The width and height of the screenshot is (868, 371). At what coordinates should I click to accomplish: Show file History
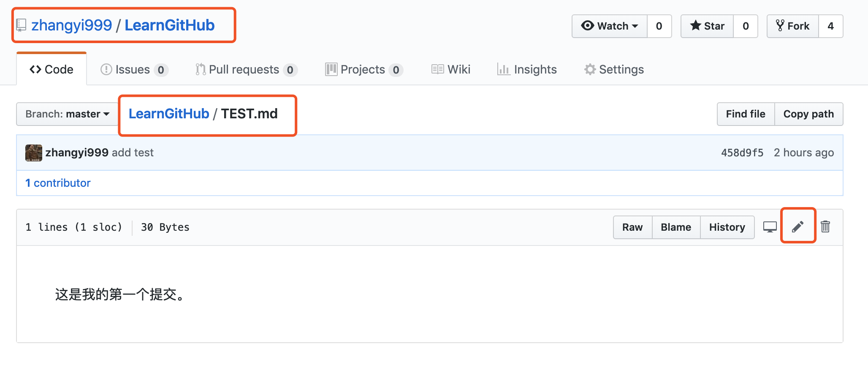[727, 227]
